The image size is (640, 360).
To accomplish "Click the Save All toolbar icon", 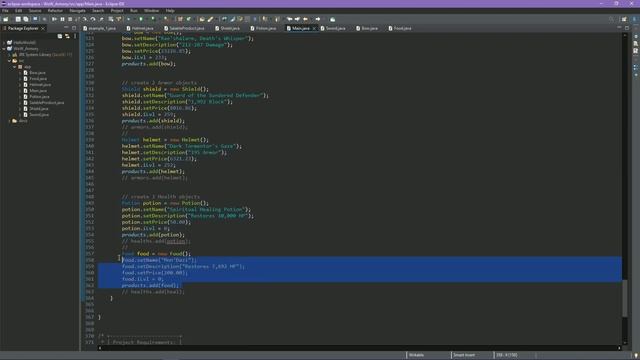I will (x=26, y=19).
